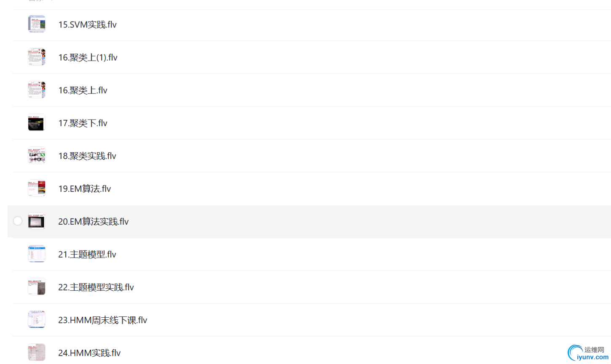The image size is (611, 364).
Task: Click thumbnail icon of 15.SVM实践.flv
Action: pos(37,24)
